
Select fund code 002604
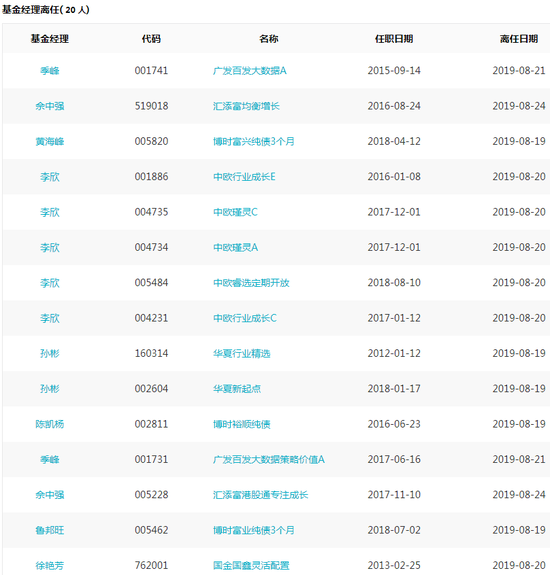tap(151, 389)
